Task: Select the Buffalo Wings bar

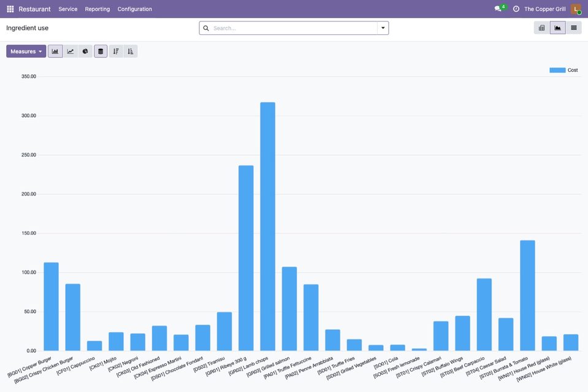Action: coord(462,334)
